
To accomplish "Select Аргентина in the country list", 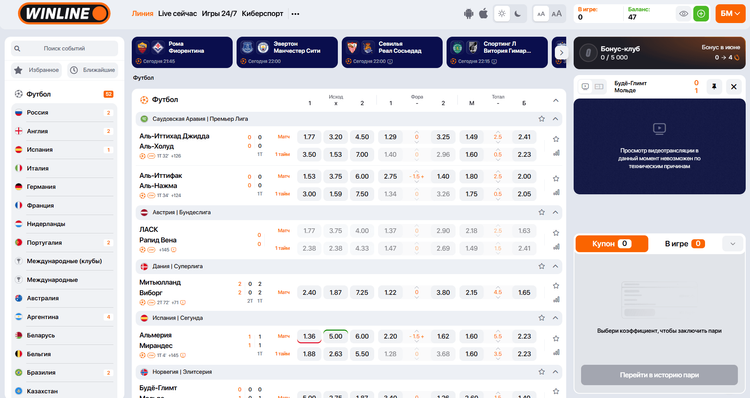I will (64, 317).
